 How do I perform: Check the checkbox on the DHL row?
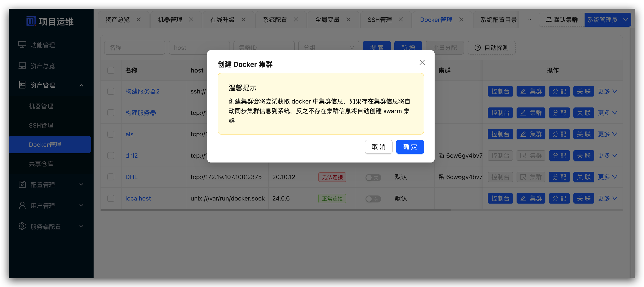[x=111, y=177]
